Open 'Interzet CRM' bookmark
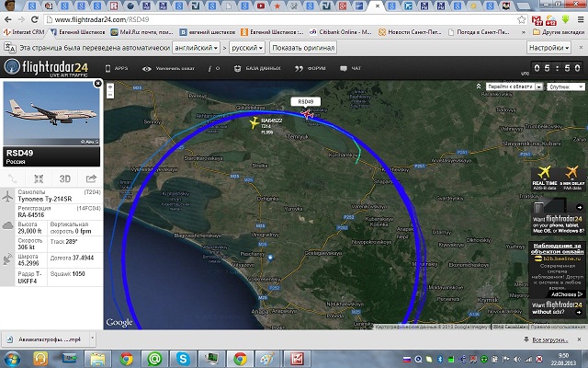This screenshot has width=588, height=368. pyautogui.click(x=25, y=32)
